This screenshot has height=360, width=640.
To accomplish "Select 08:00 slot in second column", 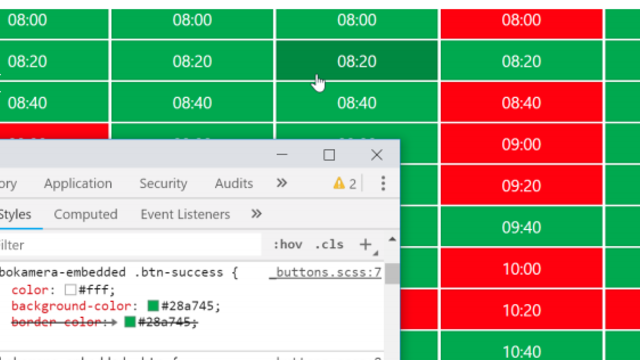I will [192, 24].
